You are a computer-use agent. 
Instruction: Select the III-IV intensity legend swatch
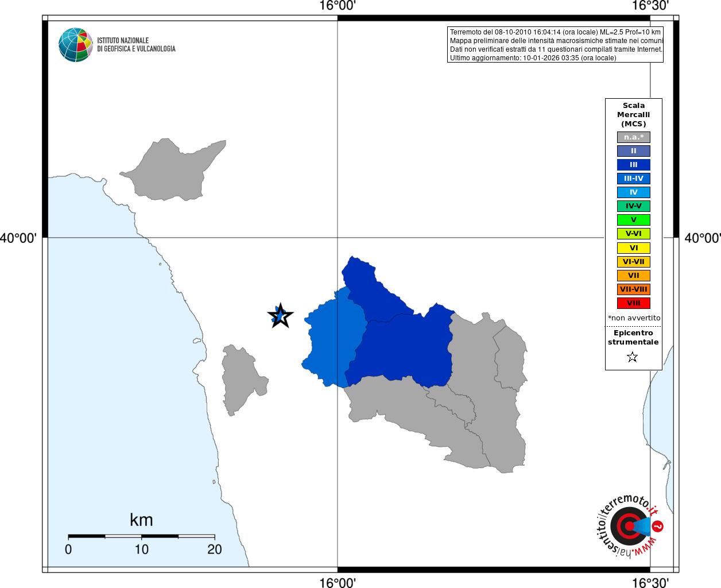pos(634,179)
